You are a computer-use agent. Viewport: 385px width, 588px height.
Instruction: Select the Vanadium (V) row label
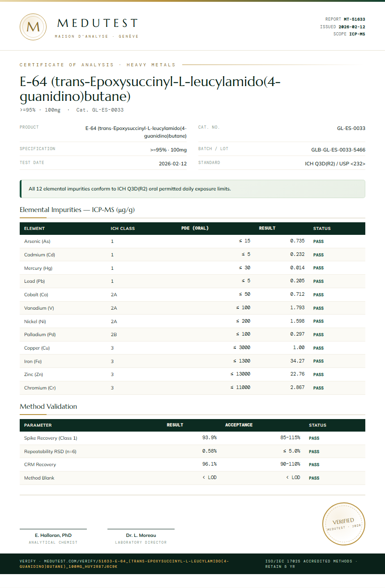[x=39, y=308]
